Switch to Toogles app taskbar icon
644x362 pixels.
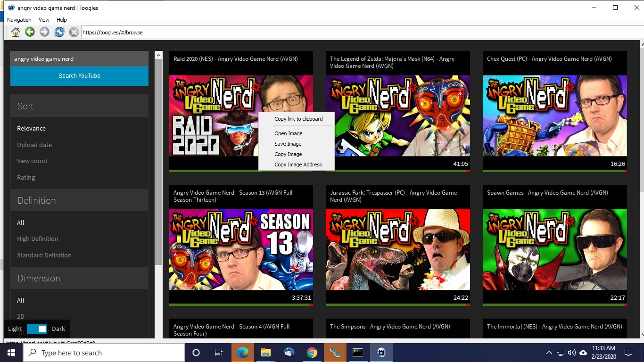tap(381, 353)
